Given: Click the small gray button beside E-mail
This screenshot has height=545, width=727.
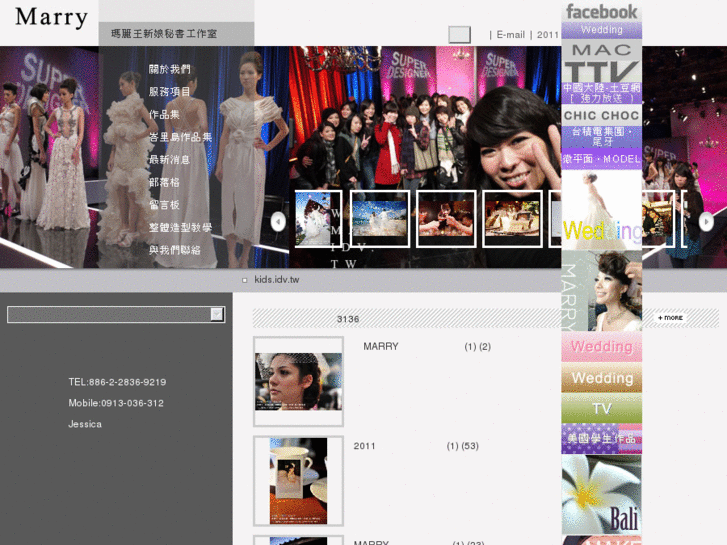Looking at the screenshot, I should click(x=459, y=35).
